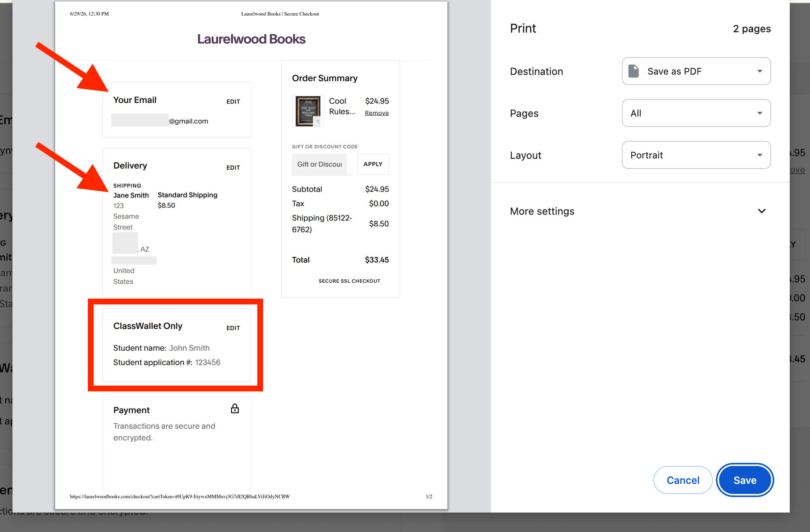Click the PDF file icon in Destination

[x=634, y=71]
